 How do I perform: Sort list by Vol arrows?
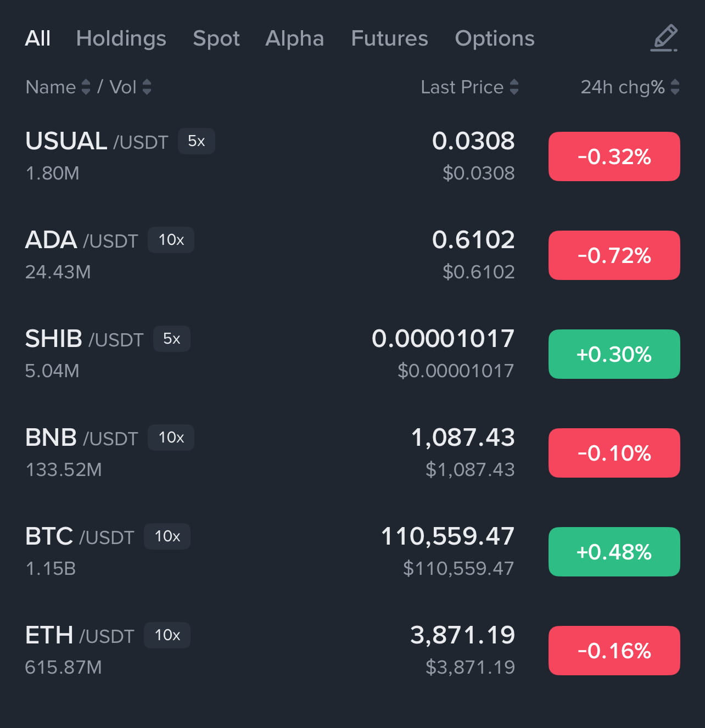point(147,87)
